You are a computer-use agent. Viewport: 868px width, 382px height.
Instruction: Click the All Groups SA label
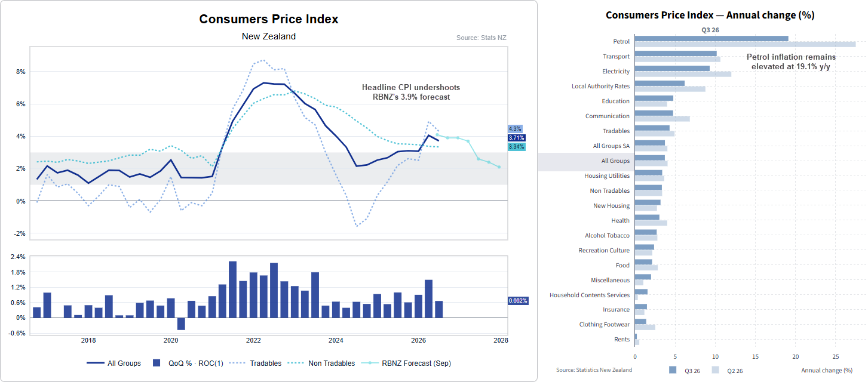pos(612,146)
